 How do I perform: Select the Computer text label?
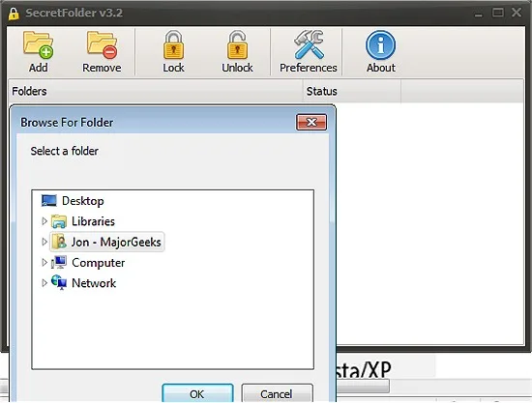[99, 263]
